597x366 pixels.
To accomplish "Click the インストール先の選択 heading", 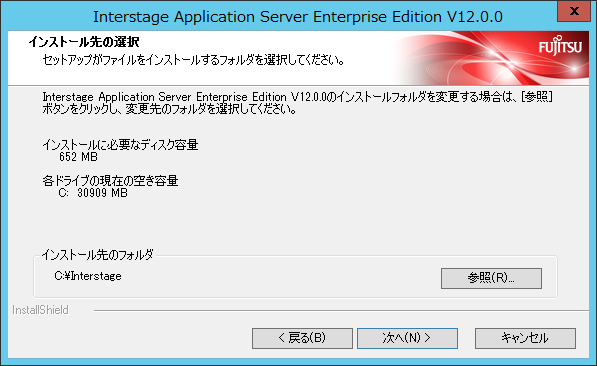I will click(x=84, y=42).
